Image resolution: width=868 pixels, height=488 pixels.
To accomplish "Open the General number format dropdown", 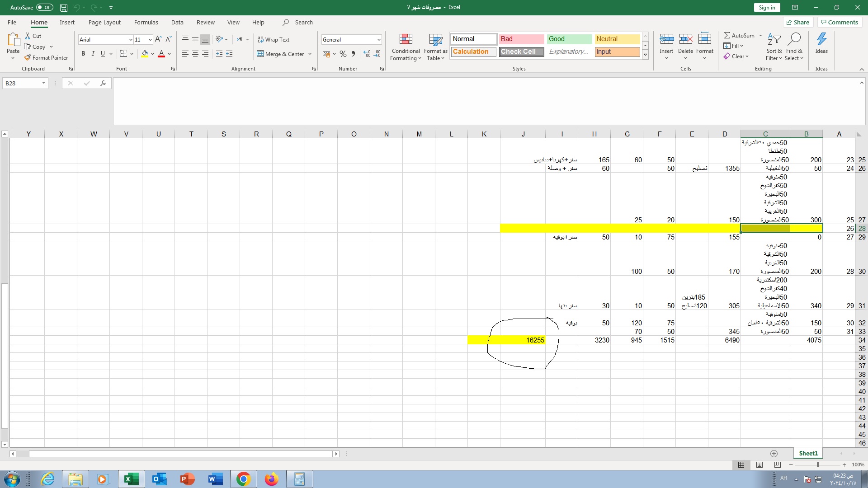I will [x=378, y=40].
